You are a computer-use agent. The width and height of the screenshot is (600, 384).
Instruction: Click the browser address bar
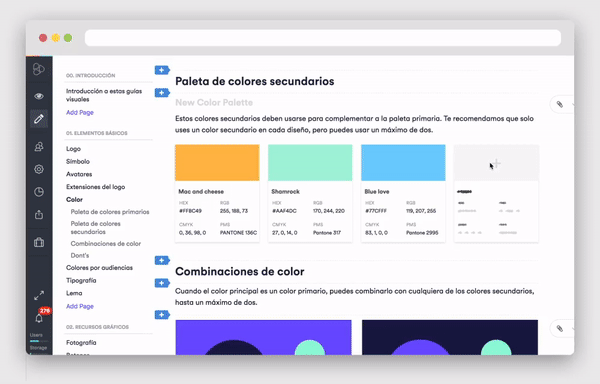[x=323, y=38]
